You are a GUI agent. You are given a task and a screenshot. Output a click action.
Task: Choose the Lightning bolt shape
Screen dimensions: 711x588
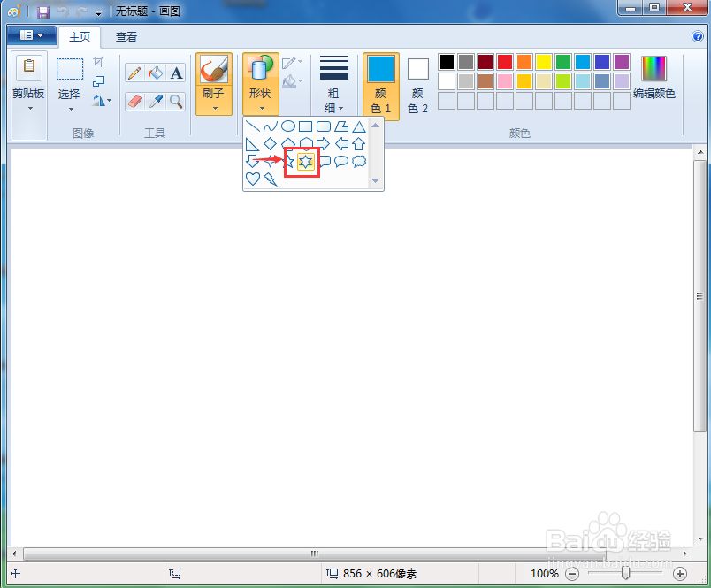click(x=271, y=179)
